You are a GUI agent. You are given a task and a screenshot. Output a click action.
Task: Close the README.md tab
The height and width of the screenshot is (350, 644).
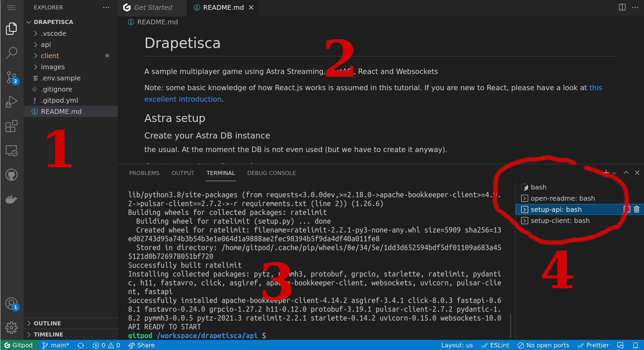[251, 7]
